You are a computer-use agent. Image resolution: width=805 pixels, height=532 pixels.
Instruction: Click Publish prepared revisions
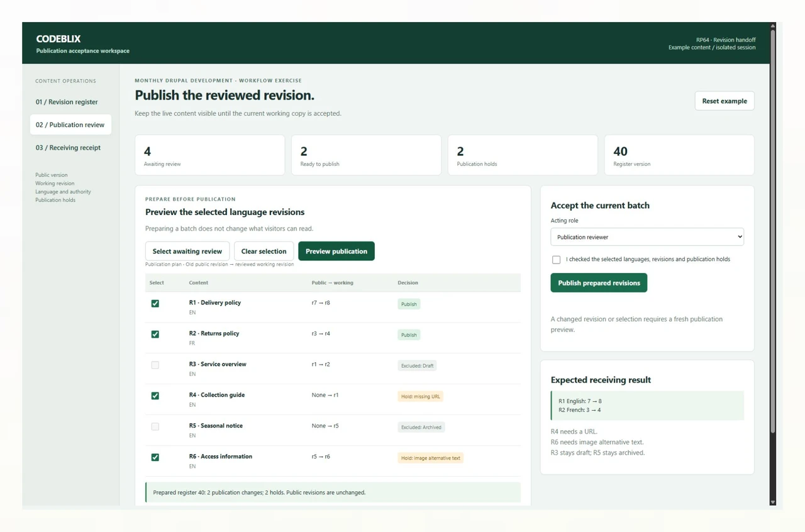pyautogui.click(x=599, y=283)
